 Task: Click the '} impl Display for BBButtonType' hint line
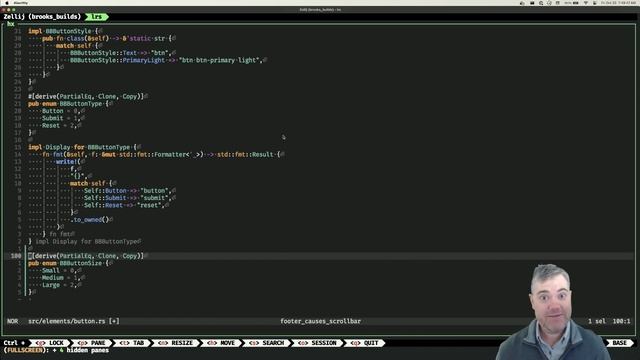click(x=84, y=242)
